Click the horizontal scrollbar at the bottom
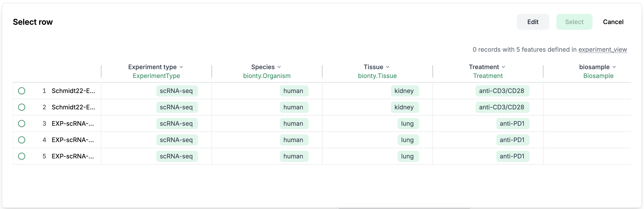The image size is (644, 209). (404, 208)
